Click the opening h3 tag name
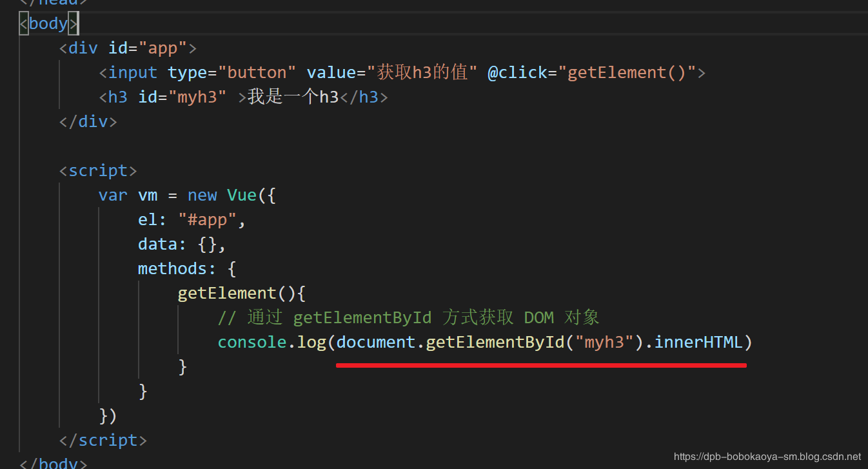 coord(118,97)
